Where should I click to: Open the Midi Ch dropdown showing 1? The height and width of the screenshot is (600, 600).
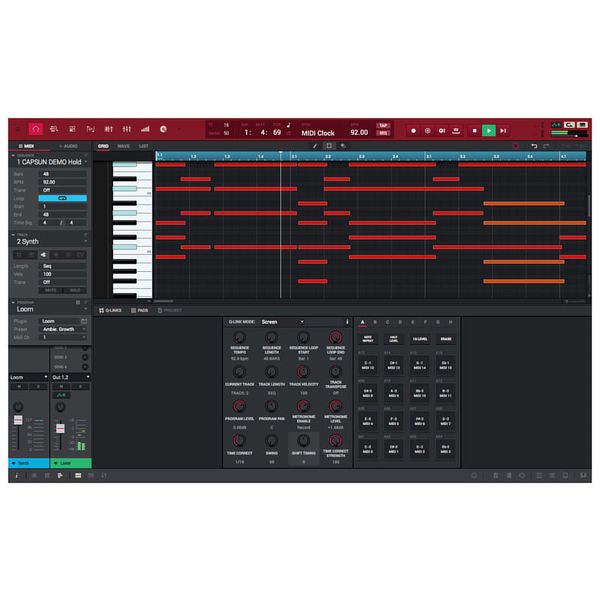coord(63,337)
